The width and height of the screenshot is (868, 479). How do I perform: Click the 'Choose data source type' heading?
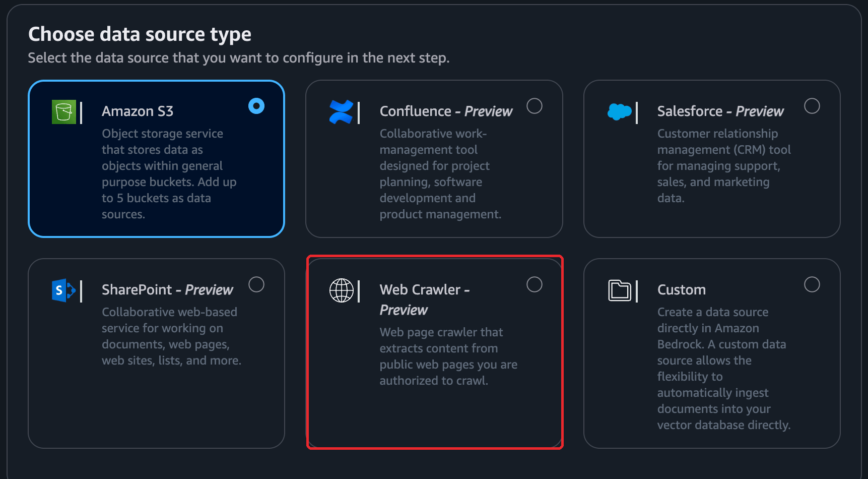[x=140, y=34]
